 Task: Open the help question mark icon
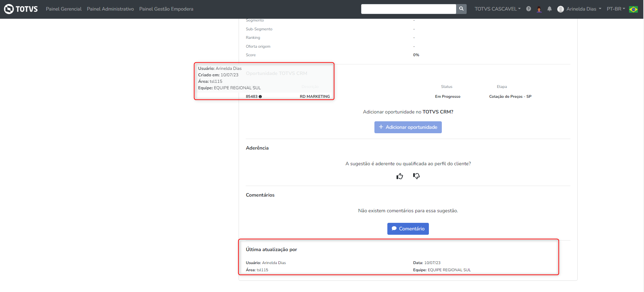point(528,9)
